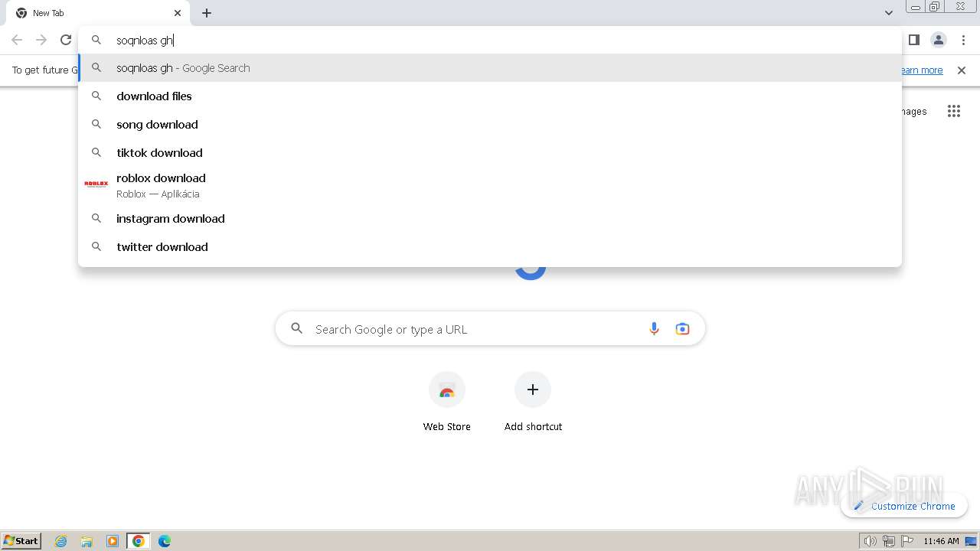Open the Web Store shortcut
Viewport: 980px width, 551px height.
coord(447,403)
